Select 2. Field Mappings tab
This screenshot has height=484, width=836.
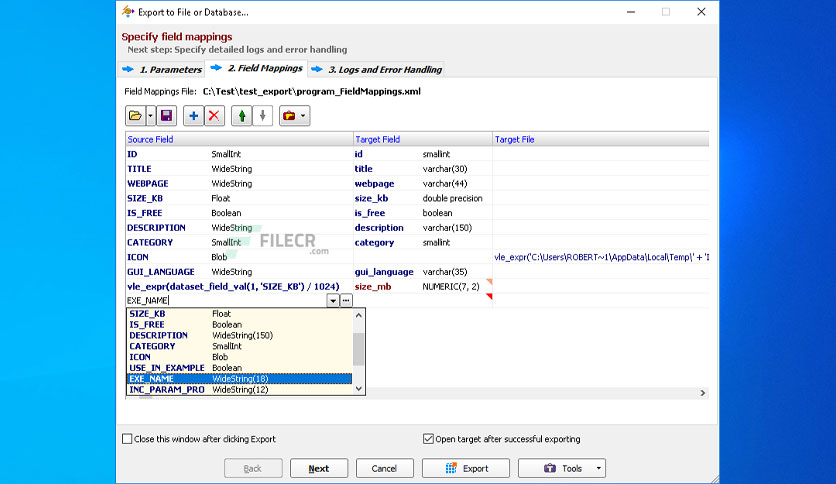[x=258, y=68]
